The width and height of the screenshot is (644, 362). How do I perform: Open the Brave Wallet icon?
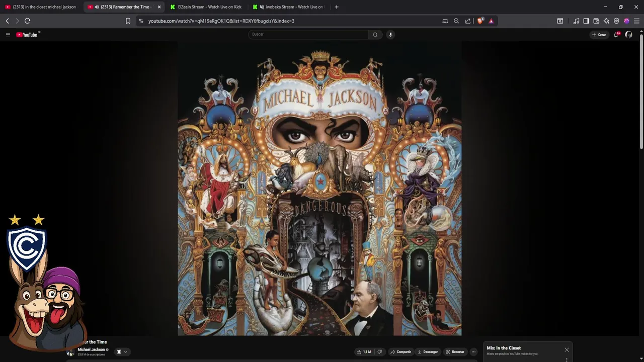click(596, 21)
